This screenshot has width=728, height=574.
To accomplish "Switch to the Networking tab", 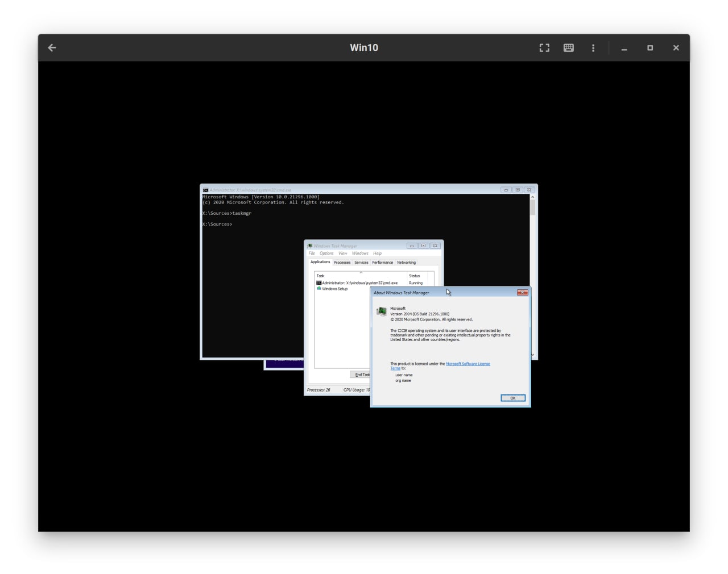I will coord(406,263).
